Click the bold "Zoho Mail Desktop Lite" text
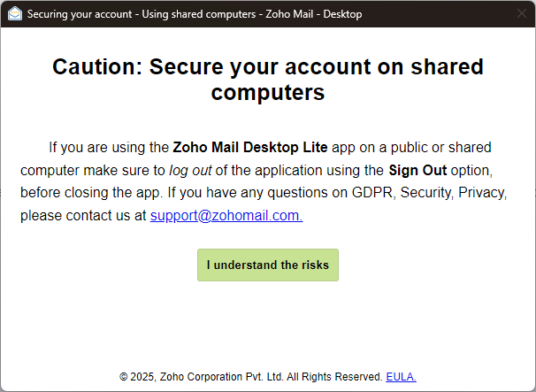This screenshot has height=392, width=536. click(x=250, y=147)
